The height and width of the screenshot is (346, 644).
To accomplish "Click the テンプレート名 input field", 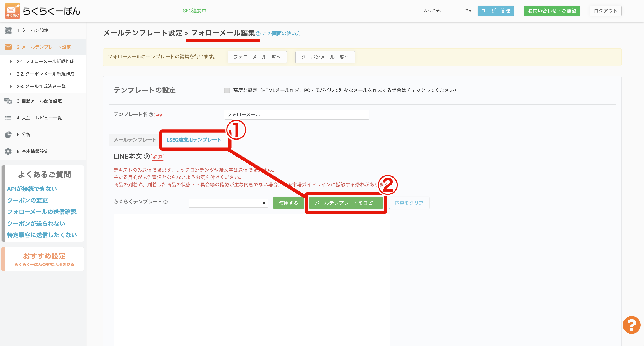I will (296, 115).
